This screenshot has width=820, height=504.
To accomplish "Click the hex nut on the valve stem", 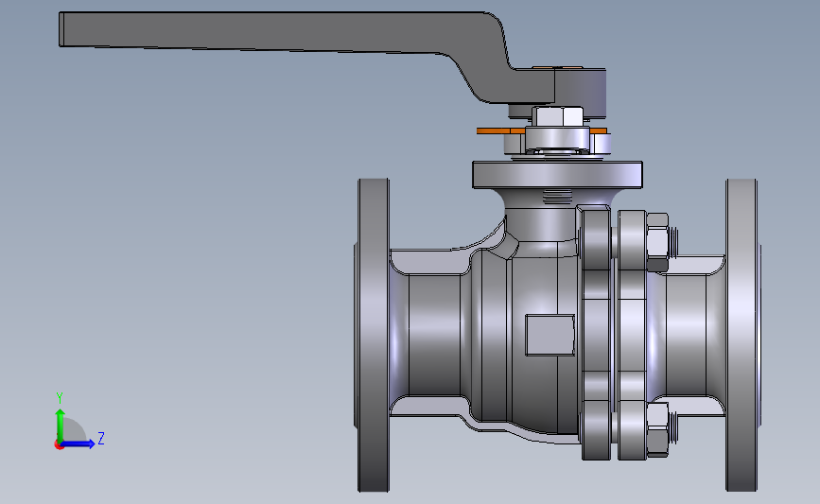I will [x=557, y=116].
